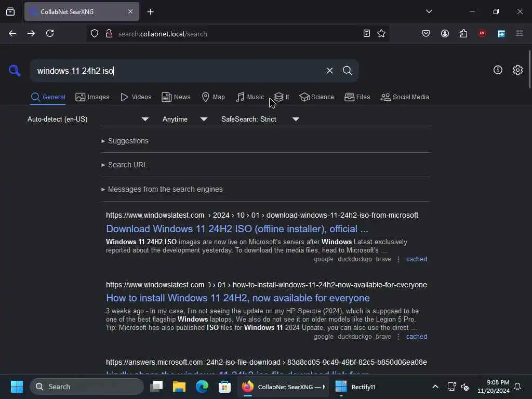The width and height of the screenshot is (532, 399).
Task: Open cached link of first windowslatest result
Action: point(416,259)
